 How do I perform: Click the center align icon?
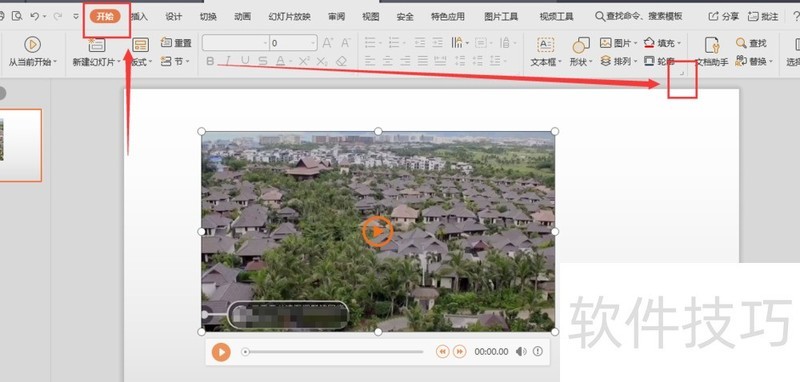tap(388, 61)
